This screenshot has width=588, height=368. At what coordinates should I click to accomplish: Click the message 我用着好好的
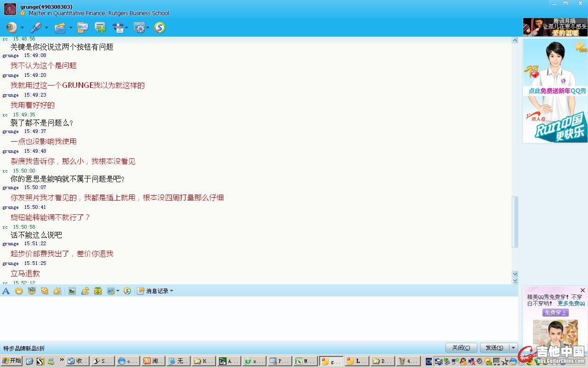click(33, 105)
